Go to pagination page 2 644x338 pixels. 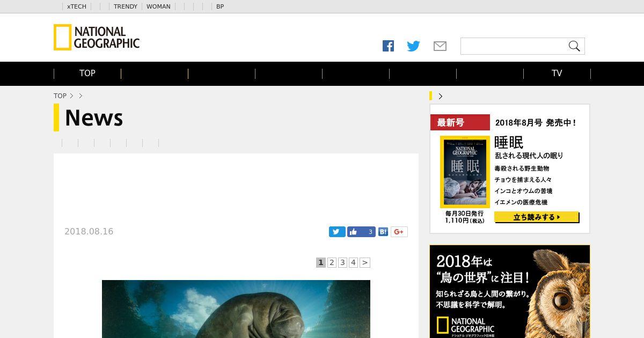(332, 262)
